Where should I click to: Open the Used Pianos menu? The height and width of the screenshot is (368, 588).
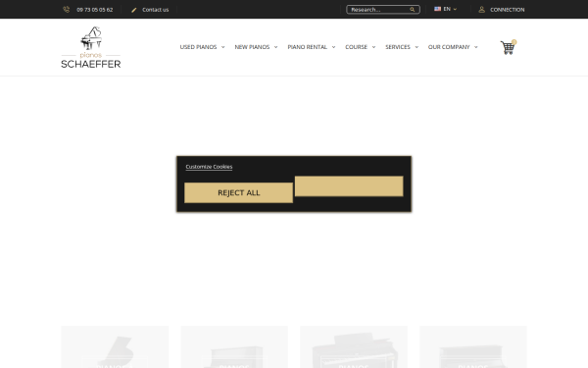[198, 47]
